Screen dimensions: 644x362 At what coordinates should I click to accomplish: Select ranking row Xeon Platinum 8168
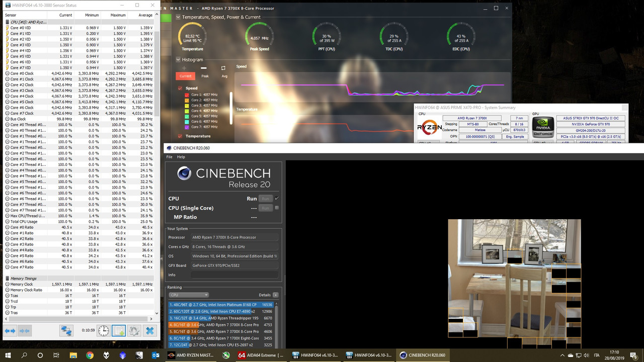[x=221, y=305]
